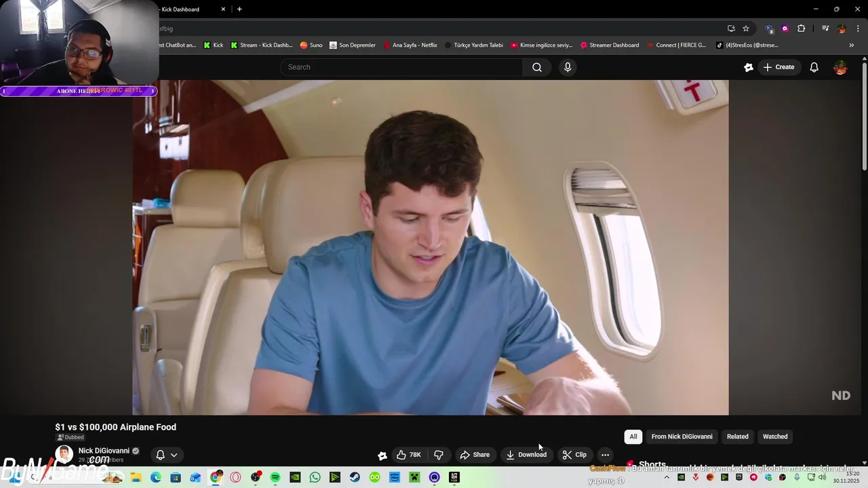Open Streamer Dashboard bookmark
Viewport: 868px width, 488px height.
[x=609, y=45]
